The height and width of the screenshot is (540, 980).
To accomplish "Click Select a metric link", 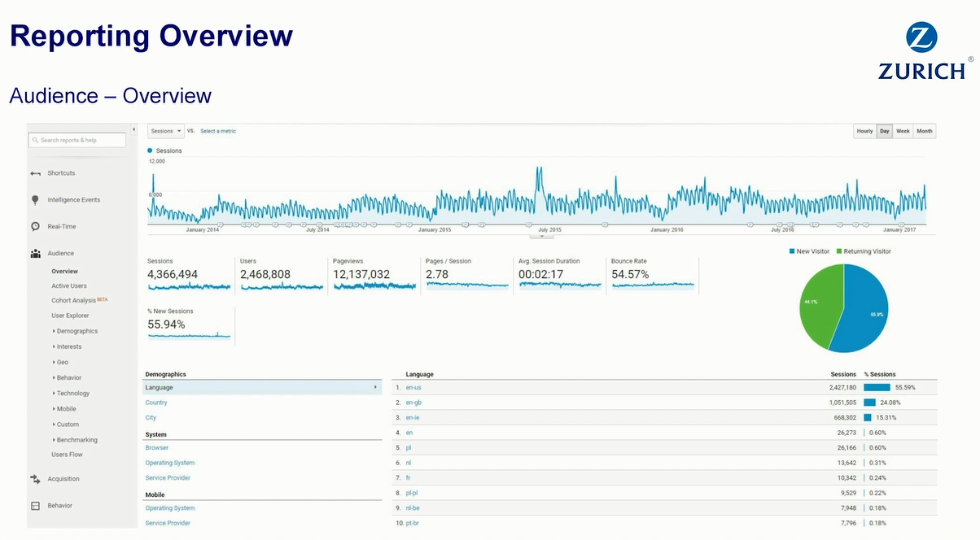I will pyautogui.click(x=218, y=131).
